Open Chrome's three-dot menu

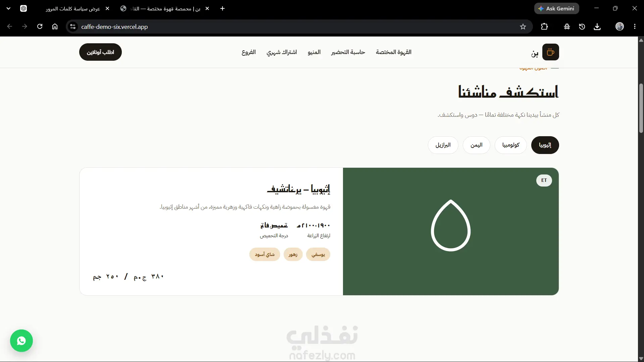[x=635, y=27]
